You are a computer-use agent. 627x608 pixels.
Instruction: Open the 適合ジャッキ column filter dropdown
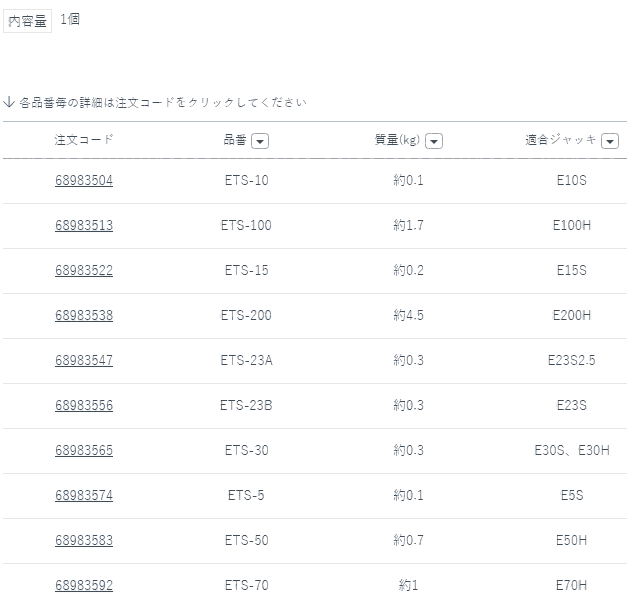(x=609, y=141)
